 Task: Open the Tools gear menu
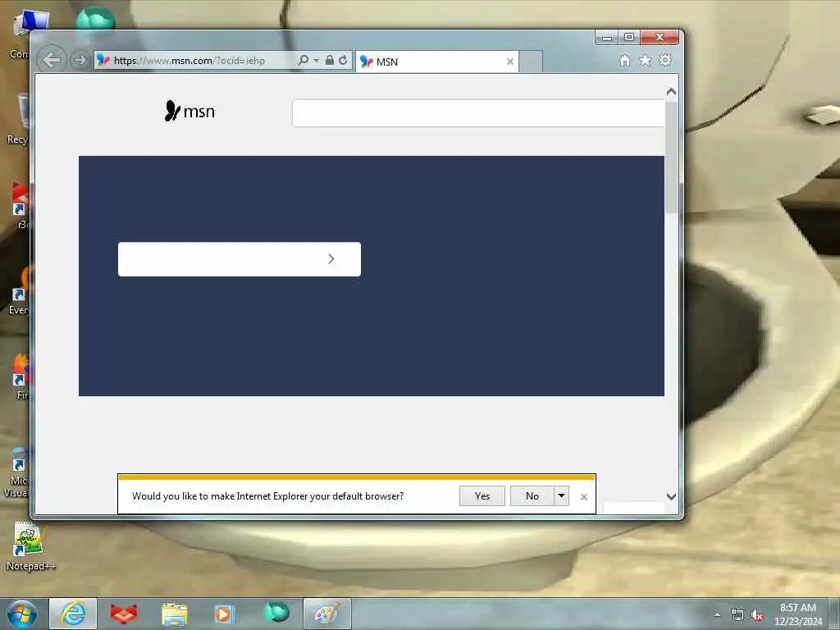(x=665, y=60)
